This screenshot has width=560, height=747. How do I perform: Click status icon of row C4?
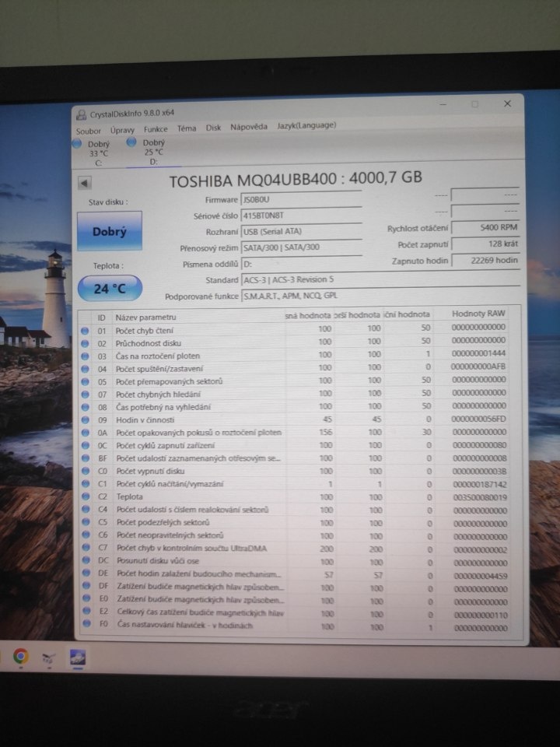coord(86,509)
